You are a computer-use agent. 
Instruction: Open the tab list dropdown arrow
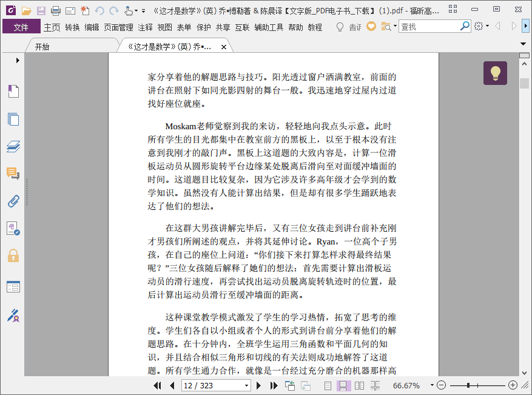point(523,44)
